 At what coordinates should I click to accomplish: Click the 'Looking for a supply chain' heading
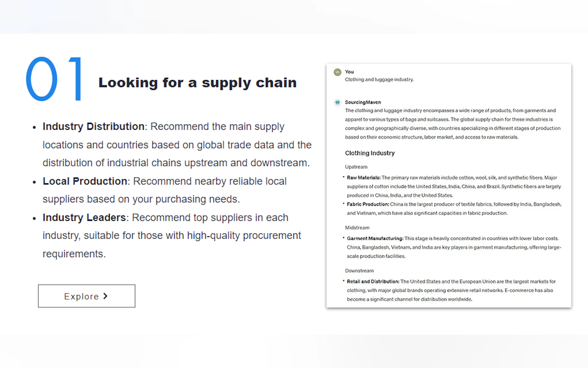click(x=197, y=83)
